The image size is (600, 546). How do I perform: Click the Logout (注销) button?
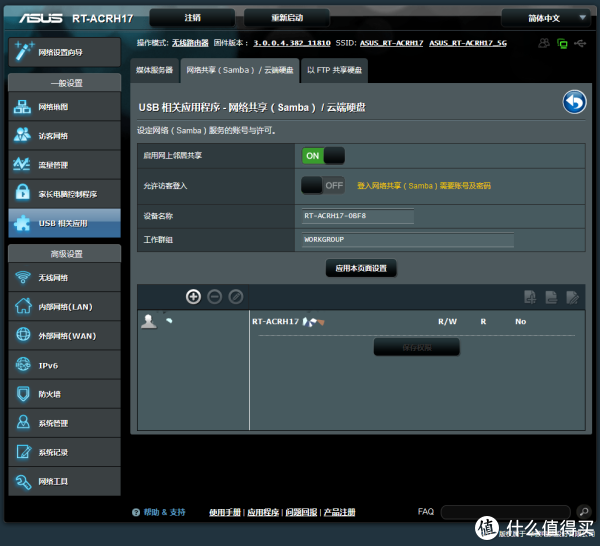click(192, 18)
